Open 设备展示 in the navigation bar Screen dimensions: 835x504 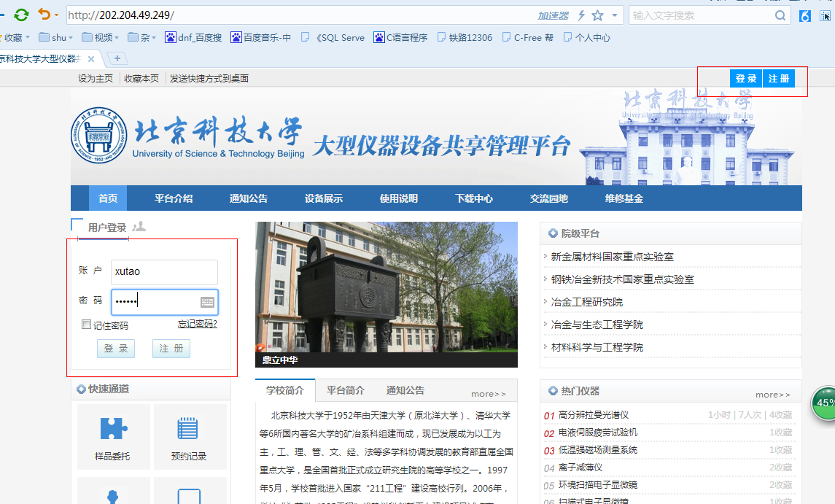pyautogui.click(x=324, y=198)
